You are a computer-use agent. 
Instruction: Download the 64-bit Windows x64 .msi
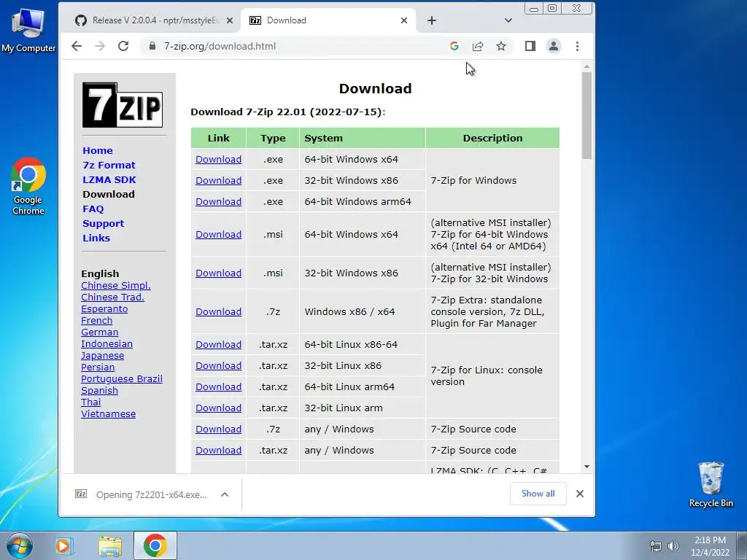218,234
